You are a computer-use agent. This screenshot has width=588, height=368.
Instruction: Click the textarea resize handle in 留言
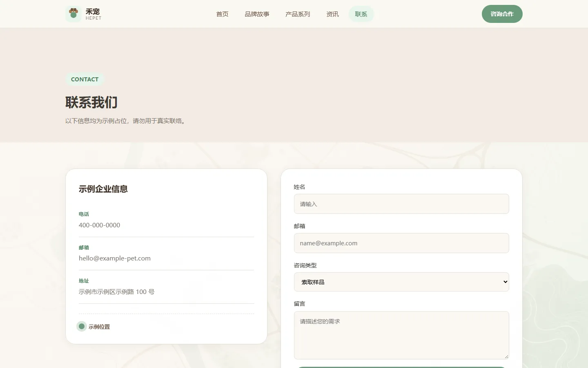[506, 357]
